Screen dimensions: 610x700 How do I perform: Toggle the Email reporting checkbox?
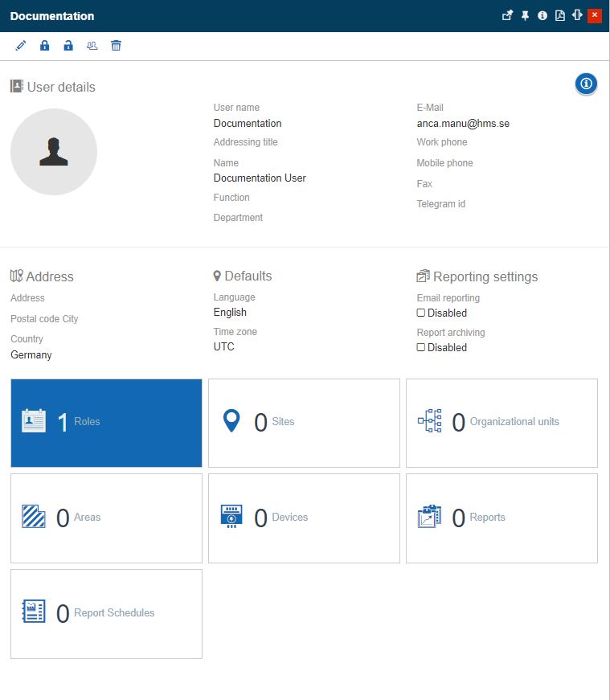[x=421, y=313]
